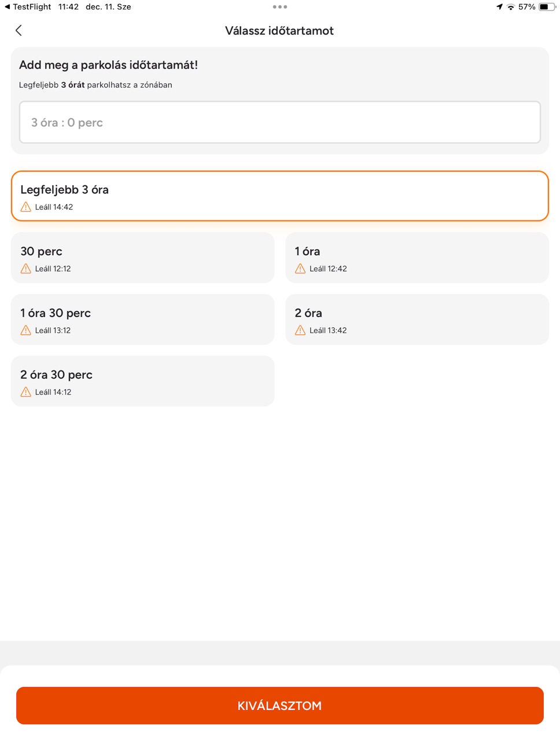Tap warning icon beside Leáll 13:12
Viewport: 560px width, 746px height.
[x=26, y=330]
